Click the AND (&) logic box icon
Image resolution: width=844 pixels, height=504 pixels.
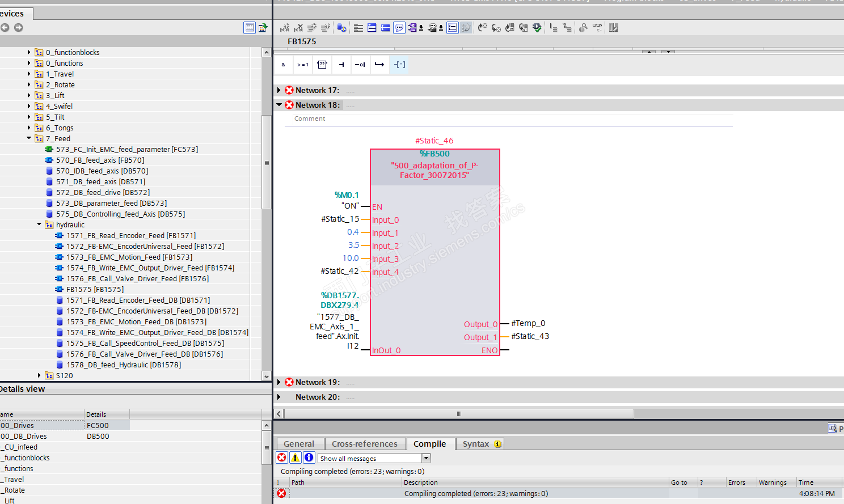coord(284,65)
